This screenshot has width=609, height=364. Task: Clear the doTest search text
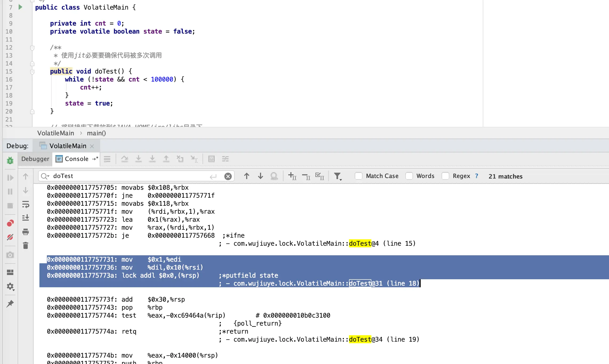point(228,176)
